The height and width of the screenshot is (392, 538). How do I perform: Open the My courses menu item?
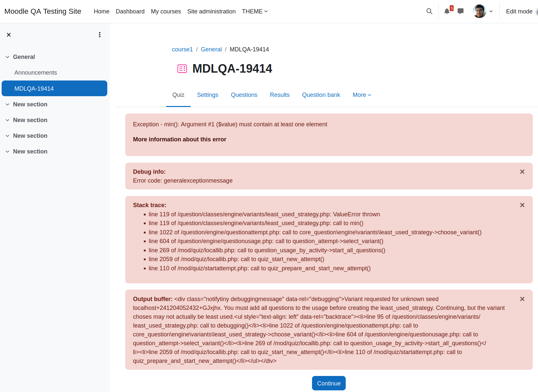(x=166, y=11)
